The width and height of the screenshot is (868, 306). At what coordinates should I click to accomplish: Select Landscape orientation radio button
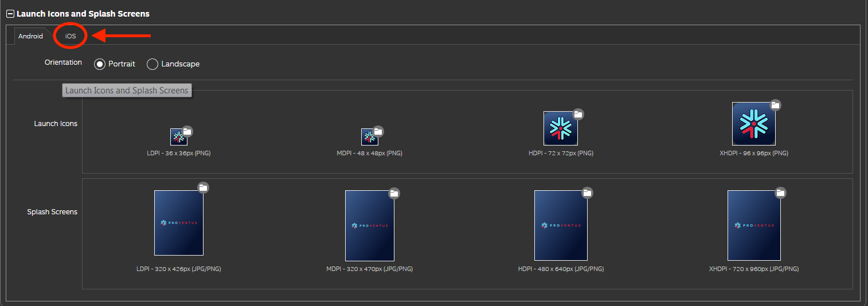(153, 64)
